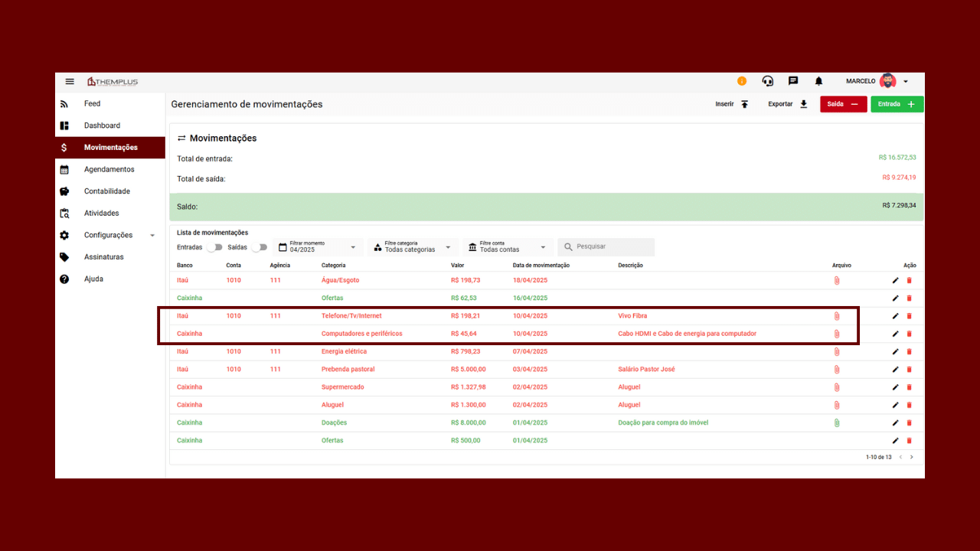The image size is (980, 551).
Task: Open the Feed section in the sidebar
Action: [92, 103]
